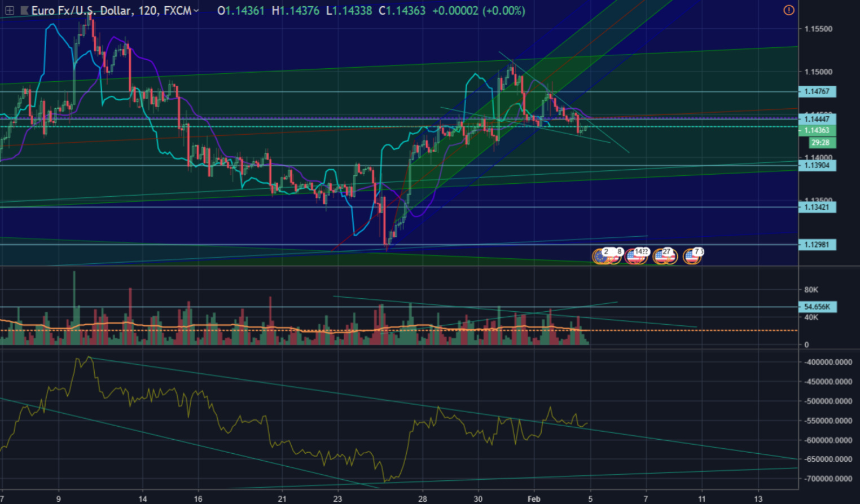The width and height of the screenshot is (860, 504).
Task: Click the -700000.0000 indicator axis label
Action: click(x=828, y=479)
